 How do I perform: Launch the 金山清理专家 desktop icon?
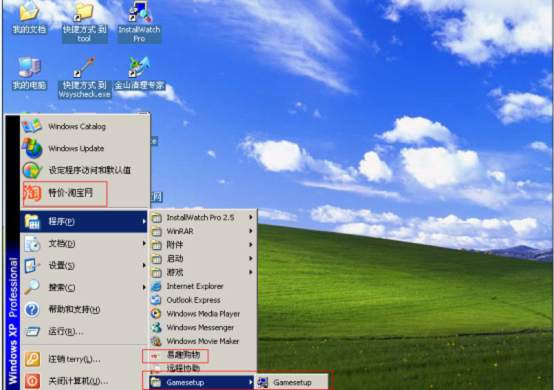point(139,73)
